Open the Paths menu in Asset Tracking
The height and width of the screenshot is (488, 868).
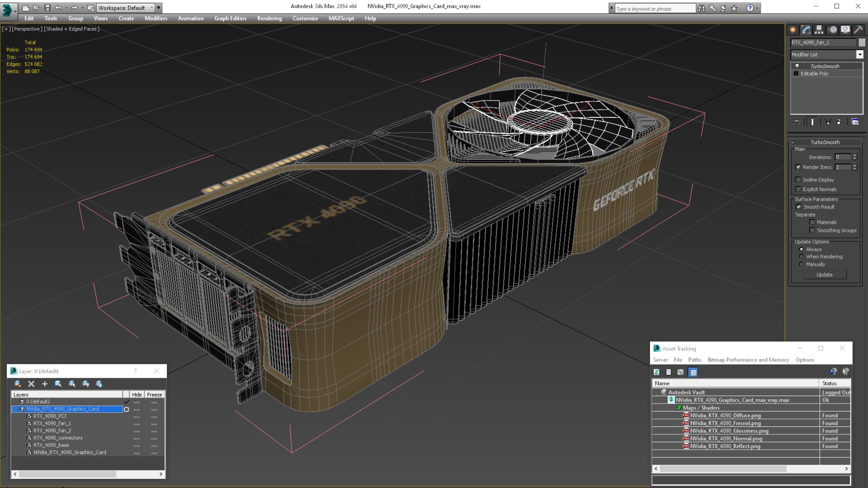coord(694,360)
